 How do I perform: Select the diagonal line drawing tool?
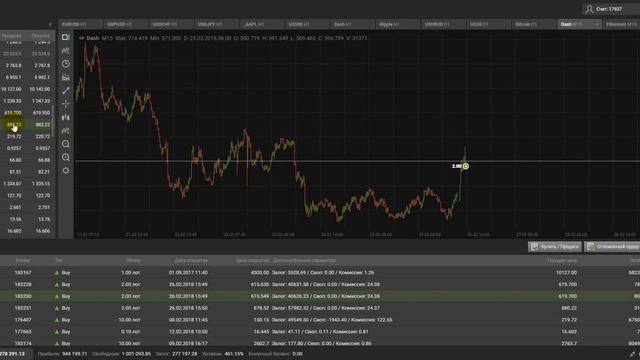pyautogui.click(x=66, y=91)
